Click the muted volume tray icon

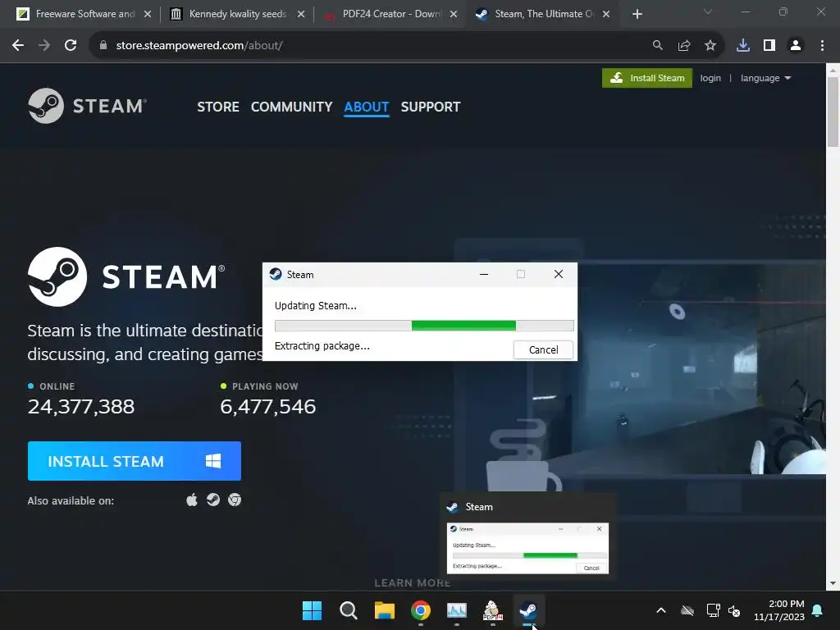coord(734,610)
